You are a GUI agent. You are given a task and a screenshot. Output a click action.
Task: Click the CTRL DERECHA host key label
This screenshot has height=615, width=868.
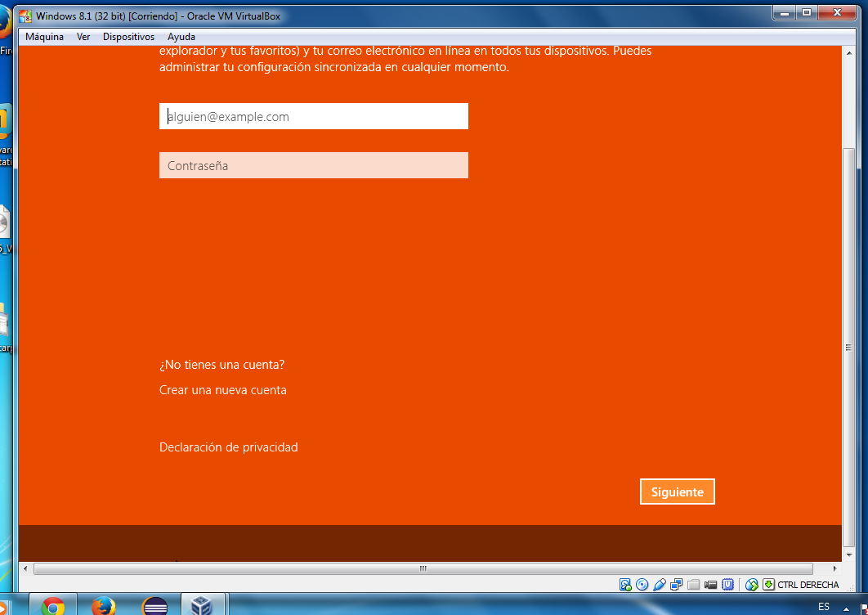pos(808,585)
